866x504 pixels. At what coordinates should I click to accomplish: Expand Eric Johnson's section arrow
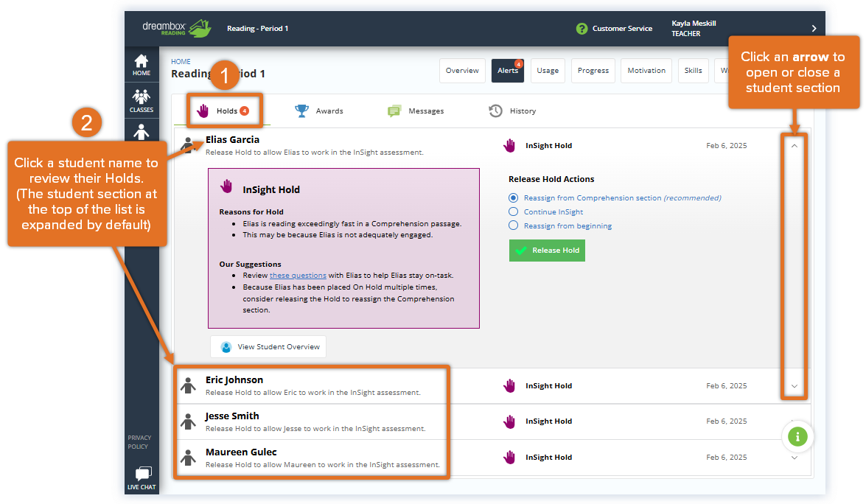[x=795, y=386]
